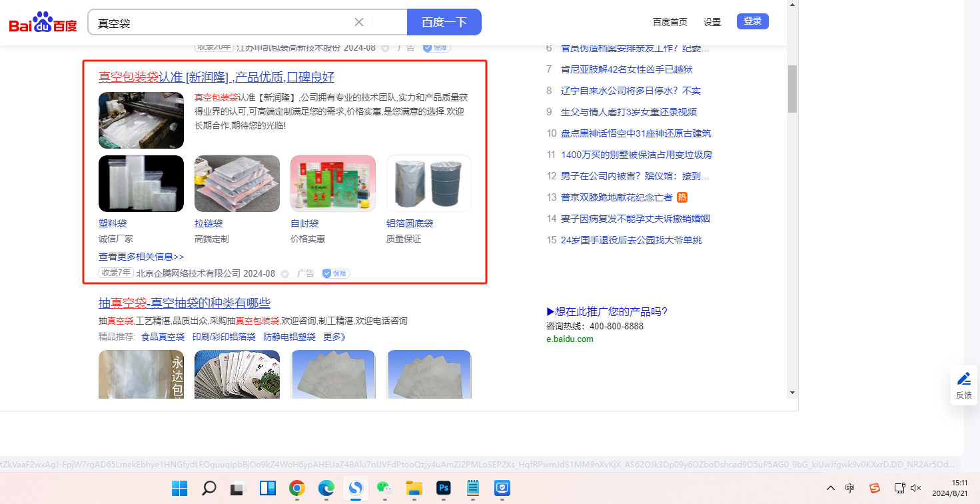This screenshot has height=504, width=980.
Task: Open the 铝箔圆底袋 link
Action: (x=410, y=223)
